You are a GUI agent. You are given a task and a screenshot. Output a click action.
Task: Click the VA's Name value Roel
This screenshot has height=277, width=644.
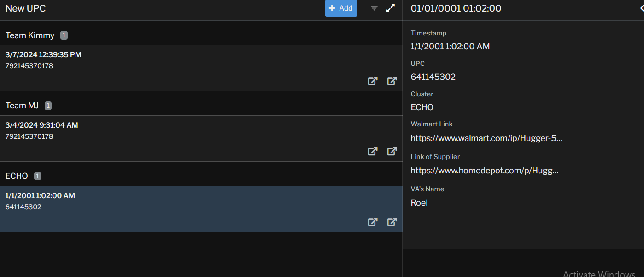[x=419, y=203]
